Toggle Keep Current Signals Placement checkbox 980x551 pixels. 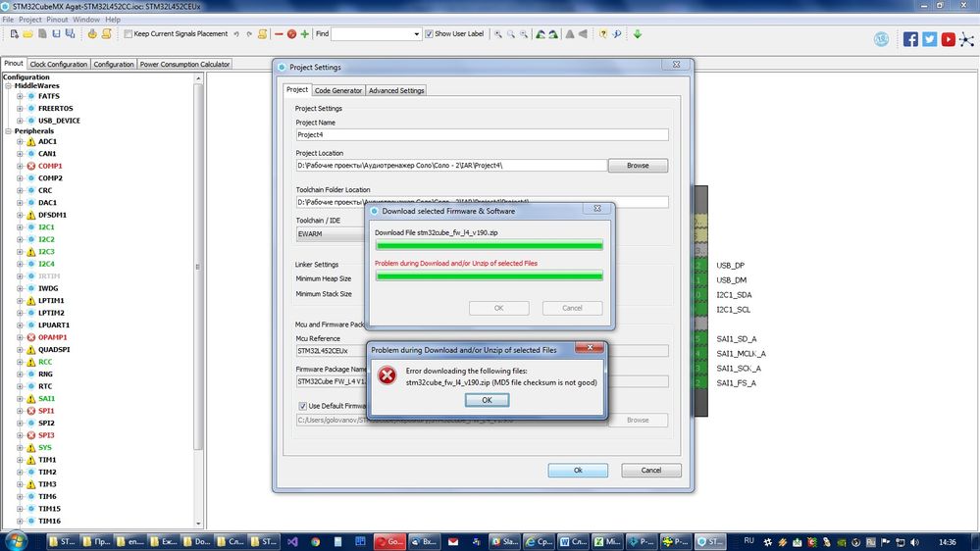129,33
